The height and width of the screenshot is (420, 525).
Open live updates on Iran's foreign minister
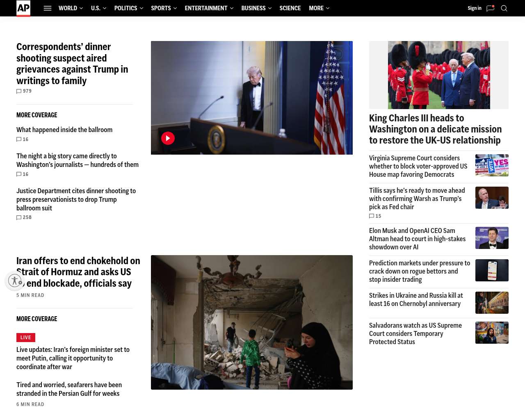coord(73,358)
